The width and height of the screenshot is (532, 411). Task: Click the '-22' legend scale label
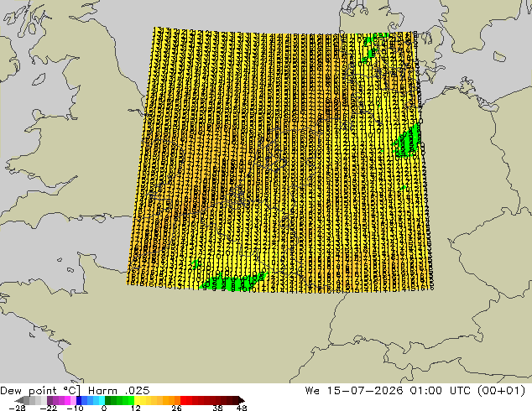(48, 408)
